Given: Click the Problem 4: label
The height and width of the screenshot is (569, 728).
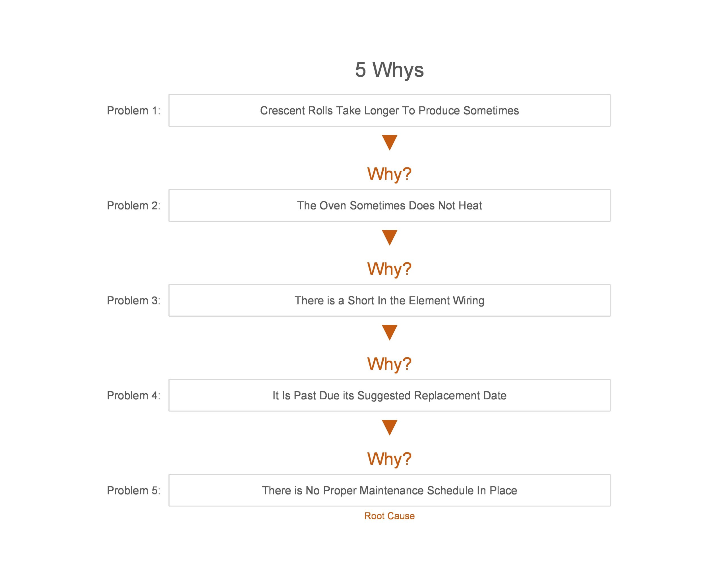Looking at the screenshot, I should pyautogui.click(x=133, y=395).
